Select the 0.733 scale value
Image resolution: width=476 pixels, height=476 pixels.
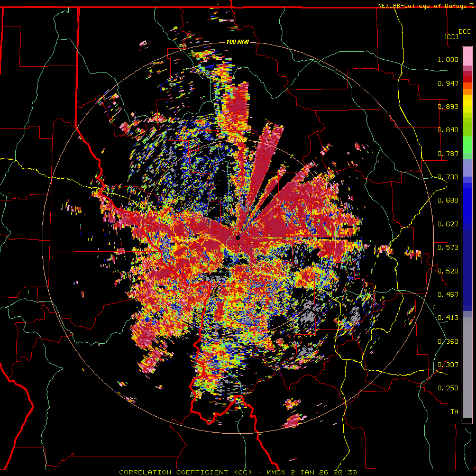tap(448, 177)
